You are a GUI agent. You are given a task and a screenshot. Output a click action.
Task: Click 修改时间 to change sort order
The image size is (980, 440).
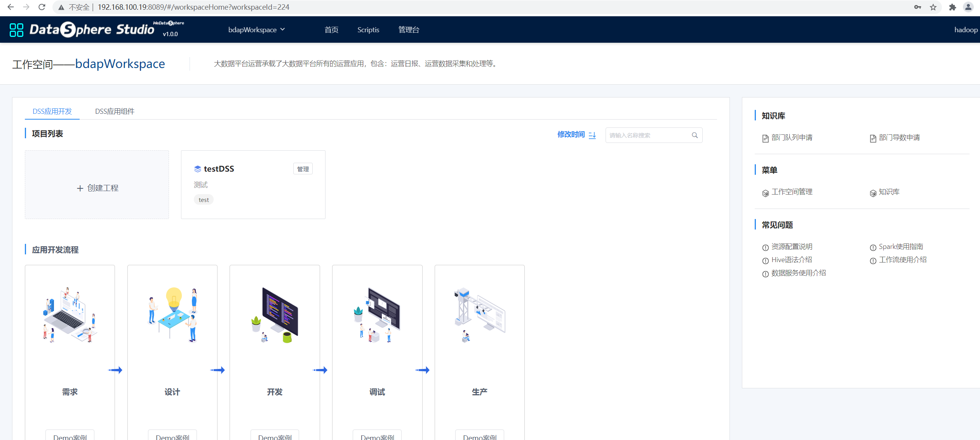click(x=571, y=134)
